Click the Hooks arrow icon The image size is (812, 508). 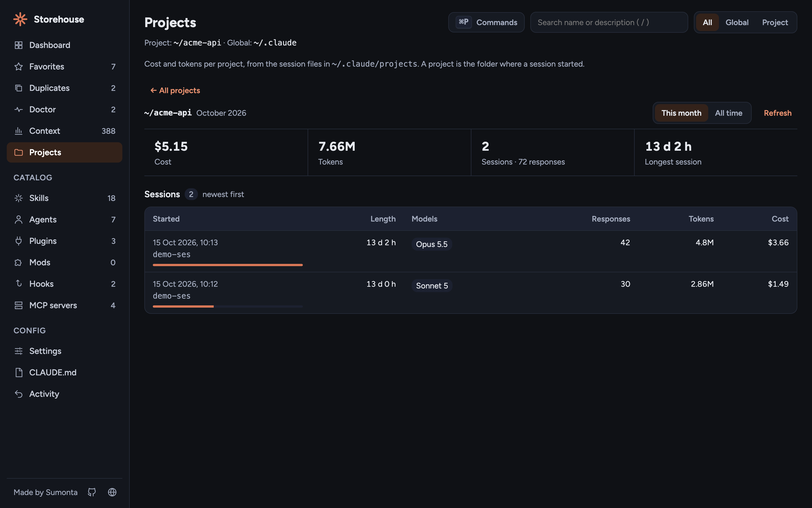18,284
